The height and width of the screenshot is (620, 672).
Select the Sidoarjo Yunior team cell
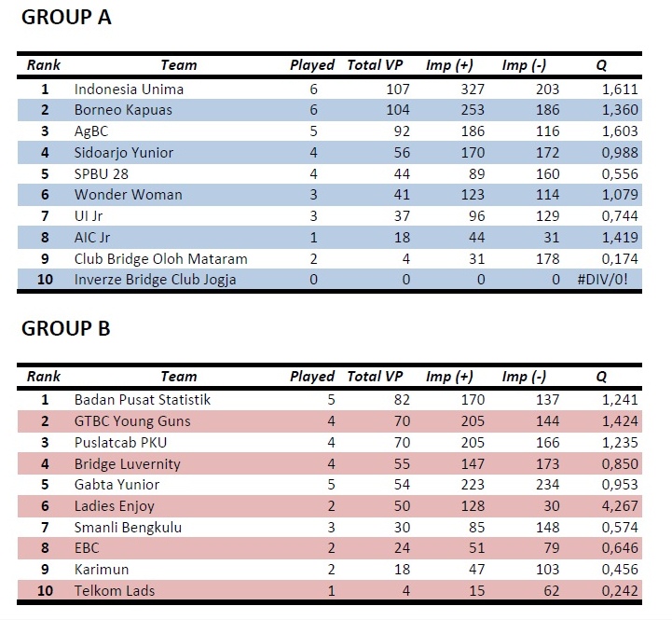point(124,153)
